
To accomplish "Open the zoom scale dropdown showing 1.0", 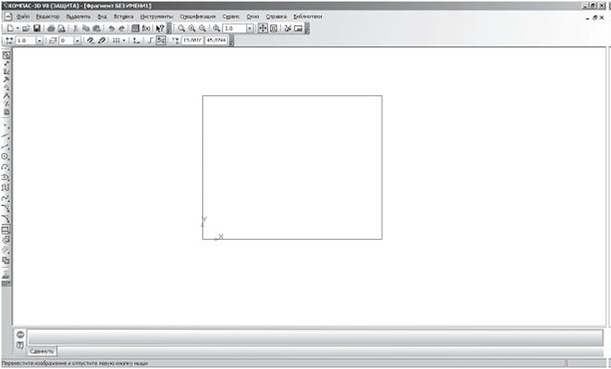I will 250,28.
